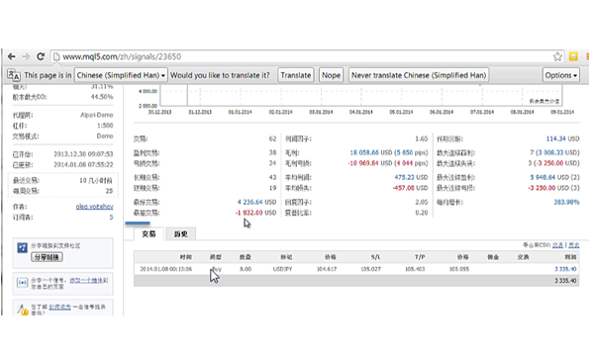
Task: Click the updated date 2014.01.08 07:55:22
Action: pos(83,164)
